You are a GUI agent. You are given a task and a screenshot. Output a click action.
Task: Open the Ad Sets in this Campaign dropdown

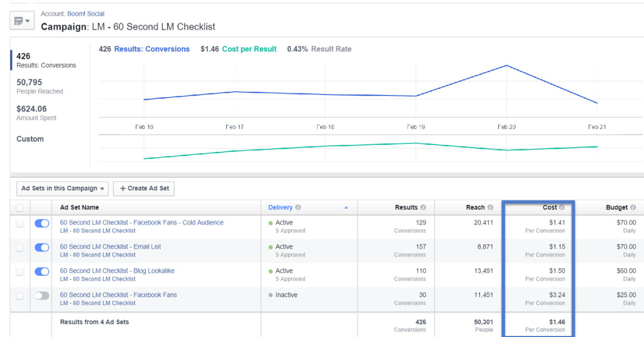pyautogui.click(x=62, y=188)
